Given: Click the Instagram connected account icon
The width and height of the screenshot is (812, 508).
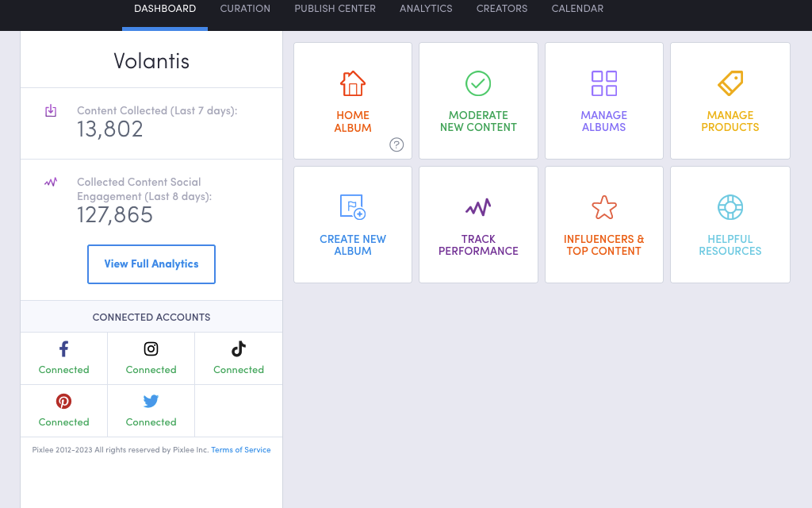Looking at the screenshot, I should [151, 348].
